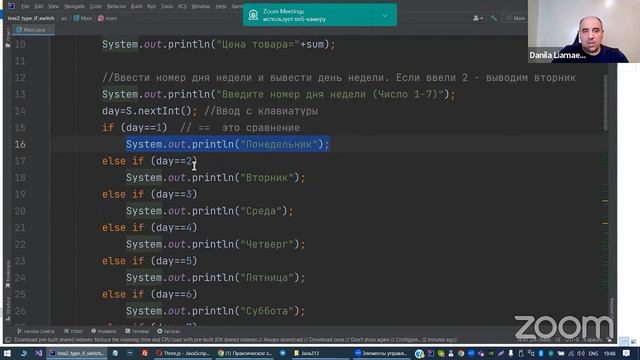Select the Main.java editor tab

pyautogui.click(x=33, y=30)
